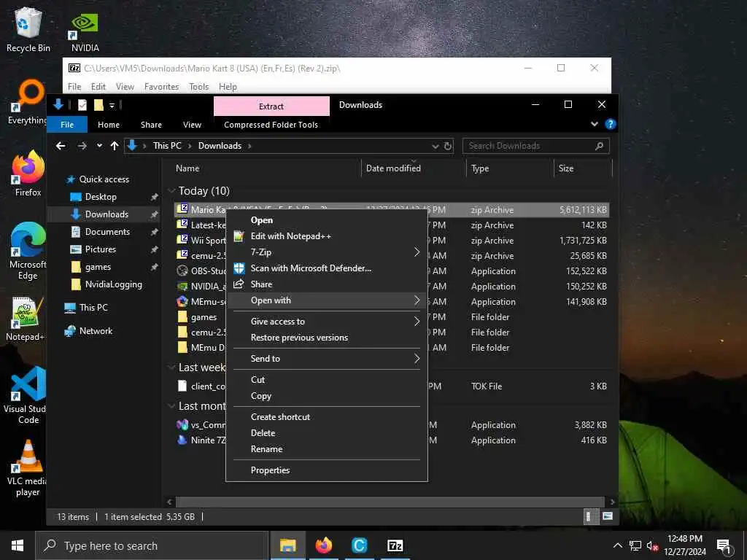
Task: Open Firefox from the taskbar
Action: [323, 545]
